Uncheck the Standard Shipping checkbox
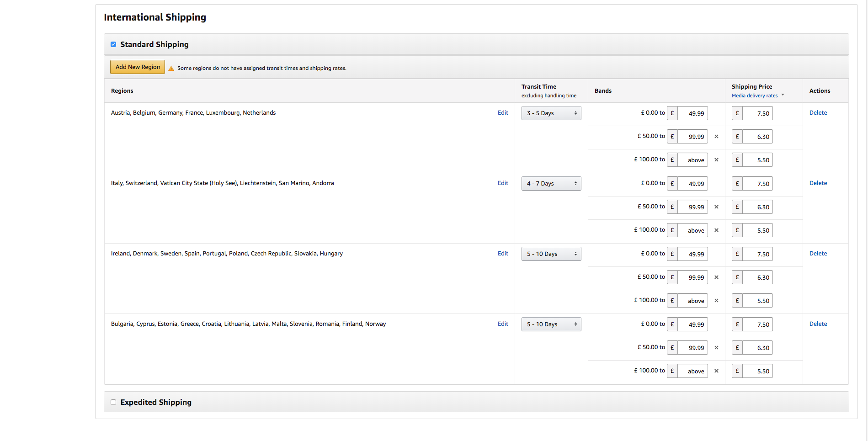 pyautogui.click(x=113, y=44)
